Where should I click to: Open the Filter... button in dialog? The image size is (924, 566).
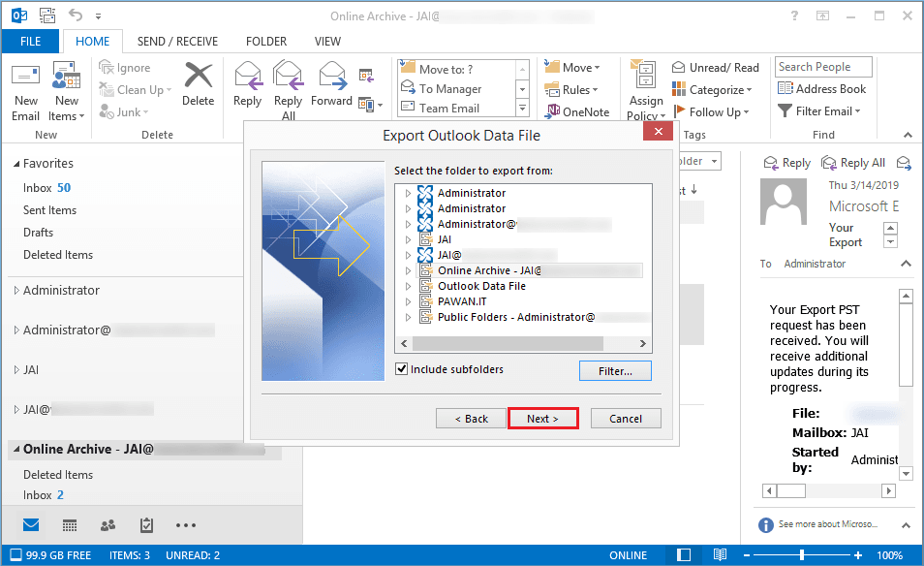[615, 371]
